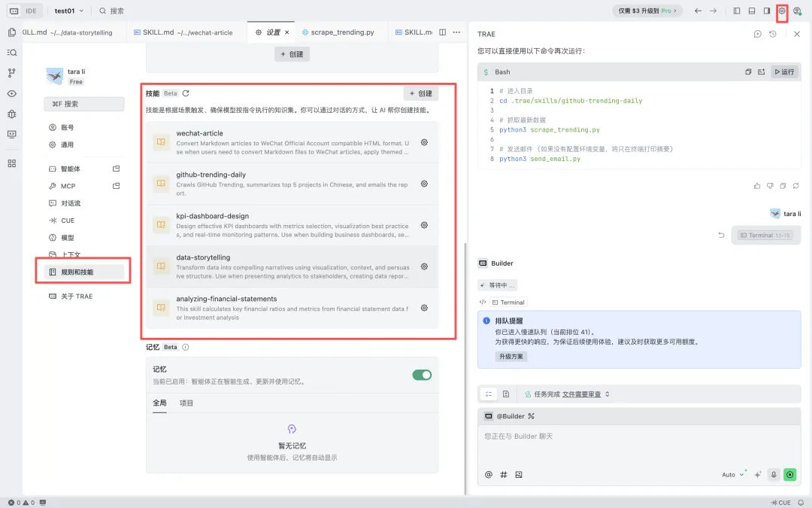Give thumbs down to the response

click(x=770, y=186)
